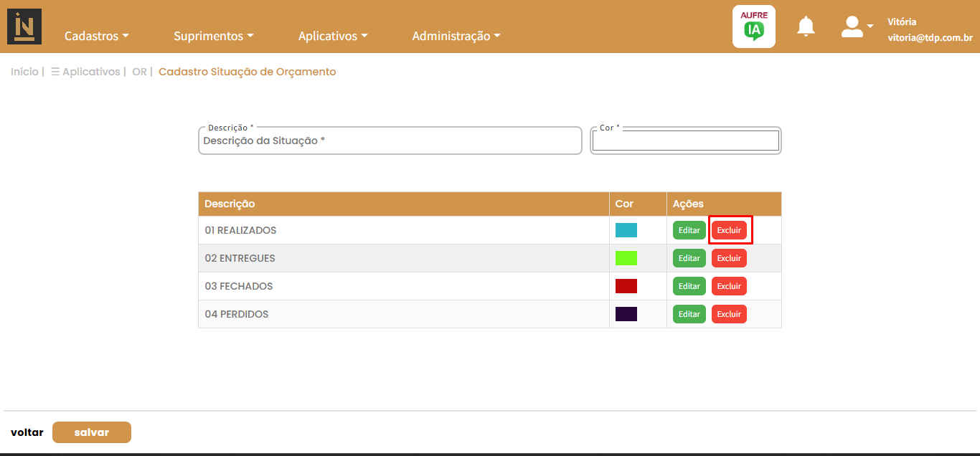This screenshot has width=980, height=456.
Task: Focus the Descrição da Situação input field
Action: (x=390, y=141)
